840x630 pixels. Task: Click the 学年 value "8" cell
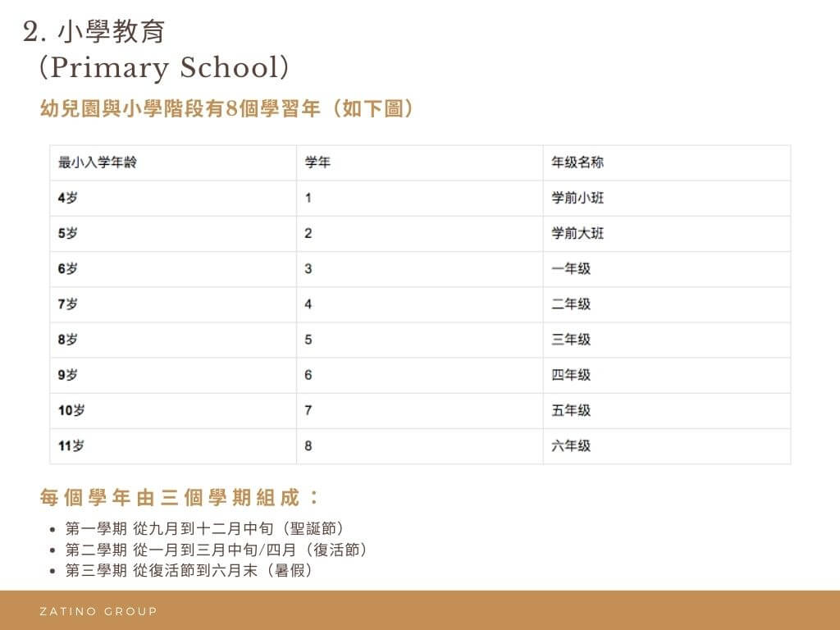pyautogui.click(x=308, y=445)
